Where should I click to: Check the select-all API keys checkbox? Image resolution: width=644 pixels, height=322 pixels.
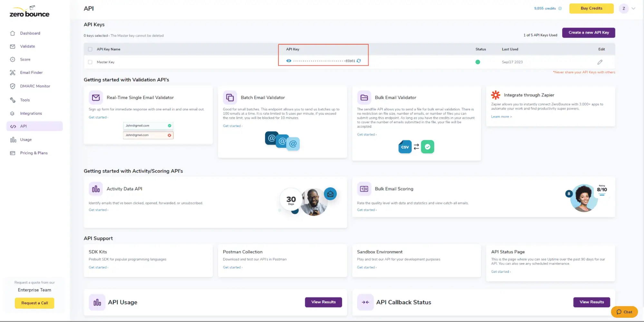click(90, 49)
